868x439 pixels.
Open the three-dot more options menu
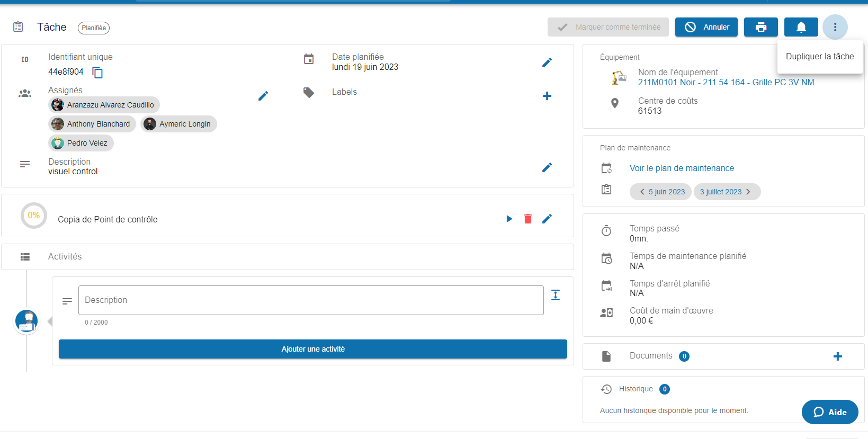(x=835, y=27)
